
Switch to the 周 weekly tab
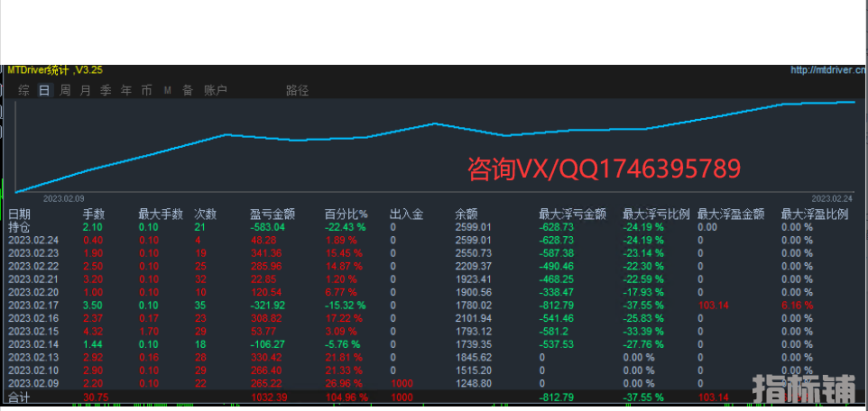pos(65,90)
